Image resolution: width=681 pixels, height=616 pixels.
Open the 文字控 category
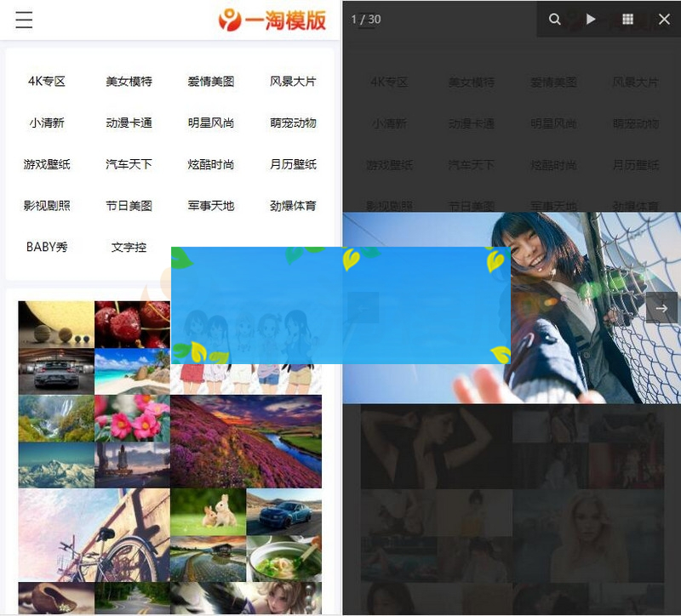pos(128,248)
